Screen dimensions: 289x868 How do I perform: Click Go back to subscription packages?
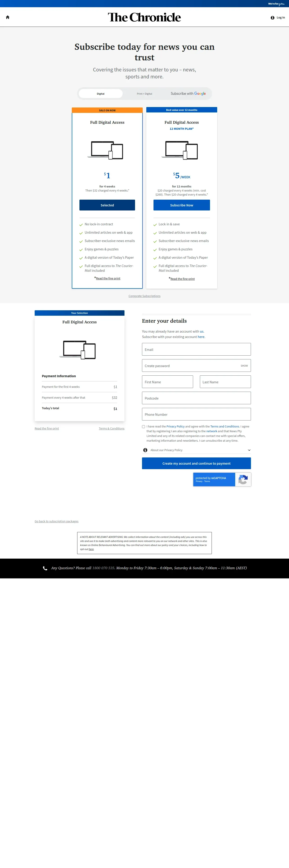56,521
